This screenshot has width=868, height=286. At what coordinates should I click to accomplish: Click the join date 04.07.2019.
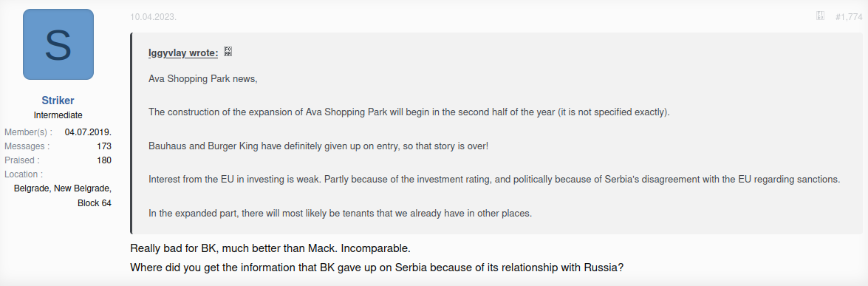pos(88,132)
